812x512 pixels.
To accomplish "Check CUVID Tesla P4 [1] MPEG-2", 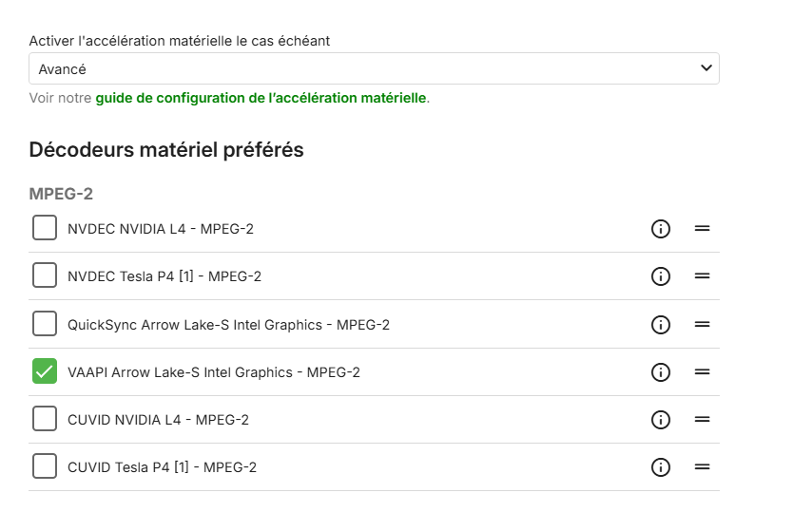I will pyautogui.click(x=45, y=466).
